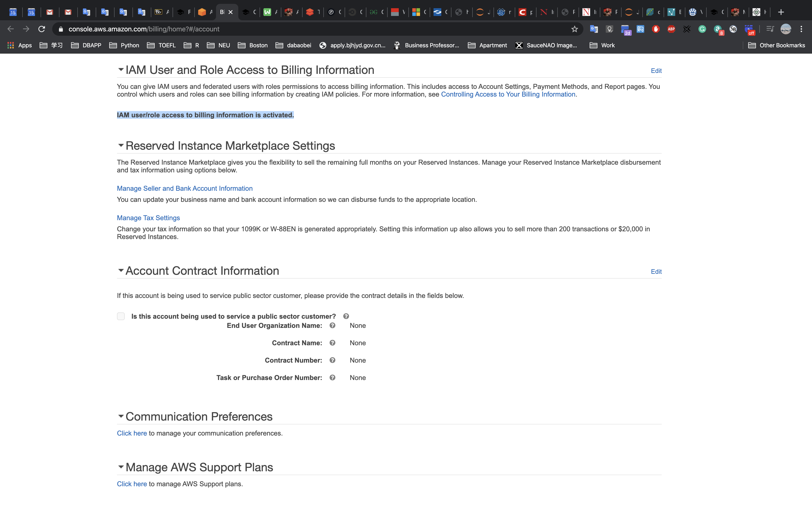The width and height of the screenshot is (812, 507).
Task: Click Edit for Account Contract Information
Action: coord(656,272)
